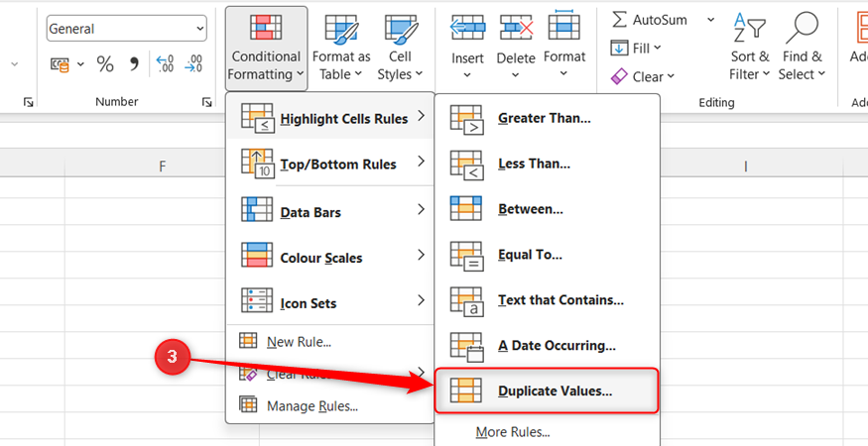Screen dimensions: 868x446
Task: Click the AutoSum sigma icon
Action: click(619, 20)
